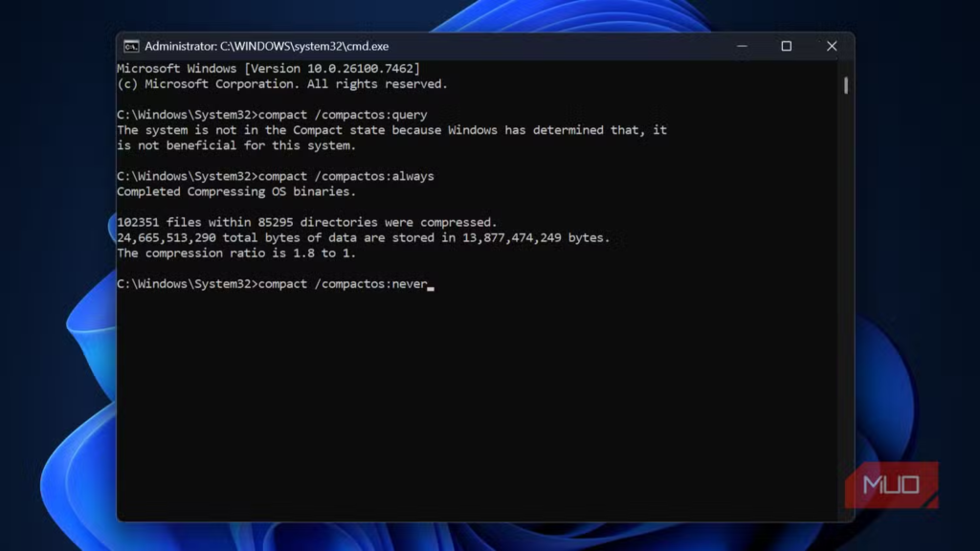Click the Microsoft Corporation copyright line
The width and height of the screenshot is (980, 551).
click(281, 84)
